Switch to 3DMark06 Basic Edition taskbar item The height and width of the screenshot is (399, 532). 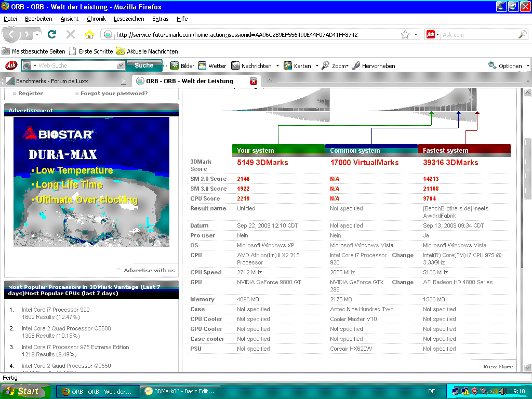(179, 391)
